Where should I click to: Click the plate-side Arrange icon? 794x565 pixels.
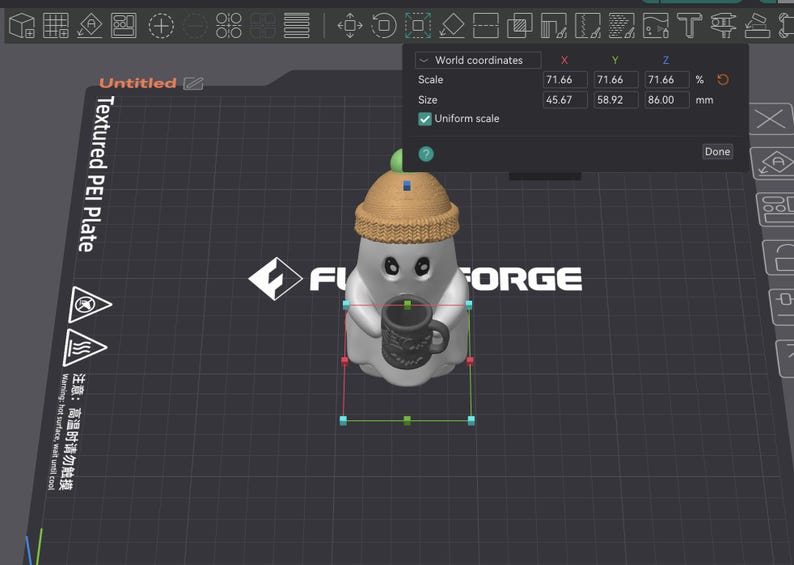point(776,208)
